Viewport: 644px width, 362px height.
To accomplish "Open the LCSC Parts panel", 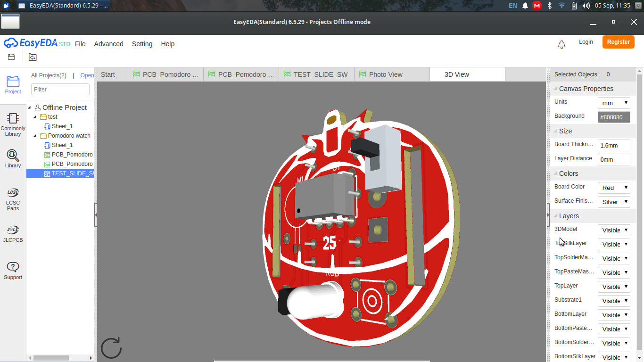I will [13, 198].
